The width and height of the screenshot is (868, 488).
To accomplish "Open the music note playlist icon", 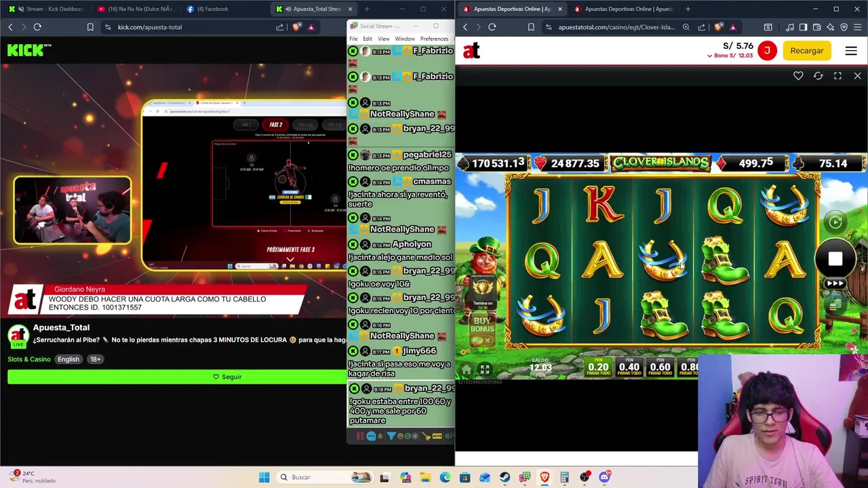I will tap(790, 27).
